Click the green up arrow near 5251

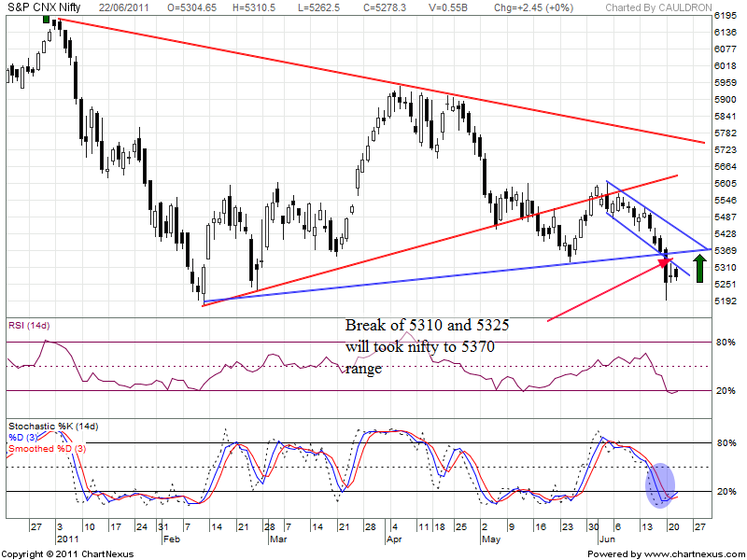point(699,275)
